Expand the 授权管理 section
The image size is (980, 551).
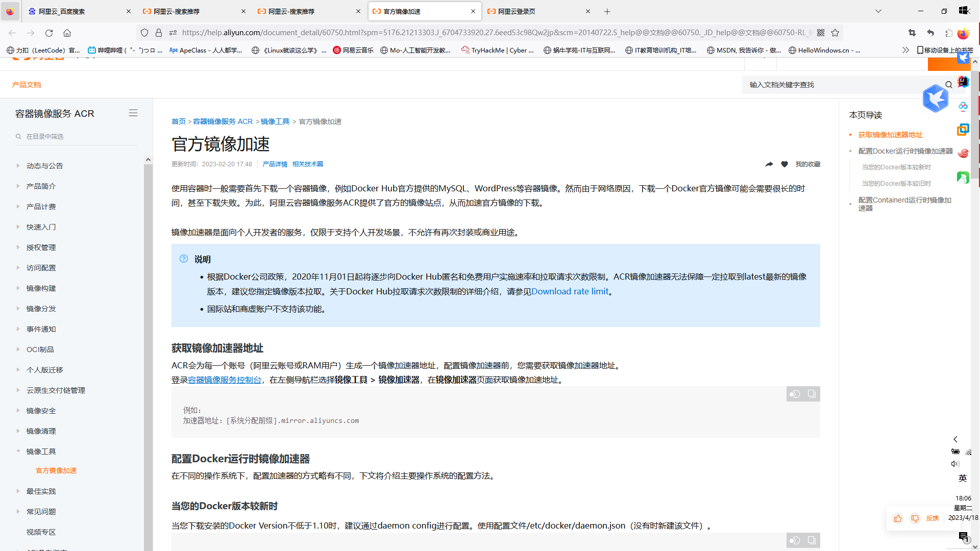click(x=18, y=247)
